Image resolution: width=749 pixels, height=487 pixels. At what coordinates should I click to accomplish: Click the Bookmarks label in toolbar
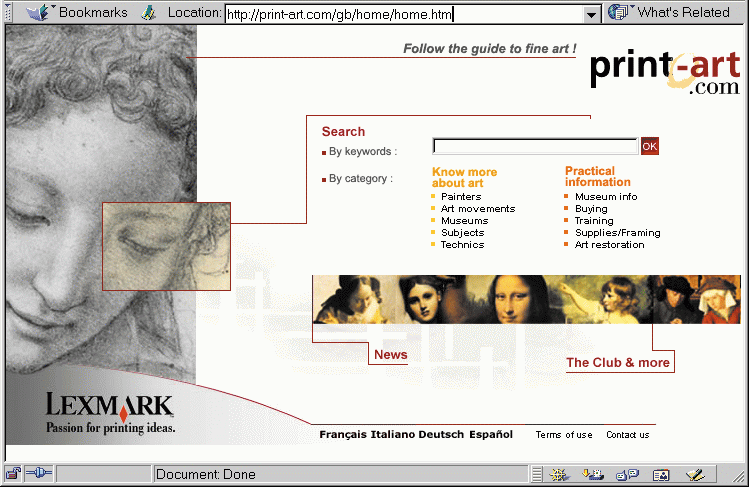tap(93, 12)
